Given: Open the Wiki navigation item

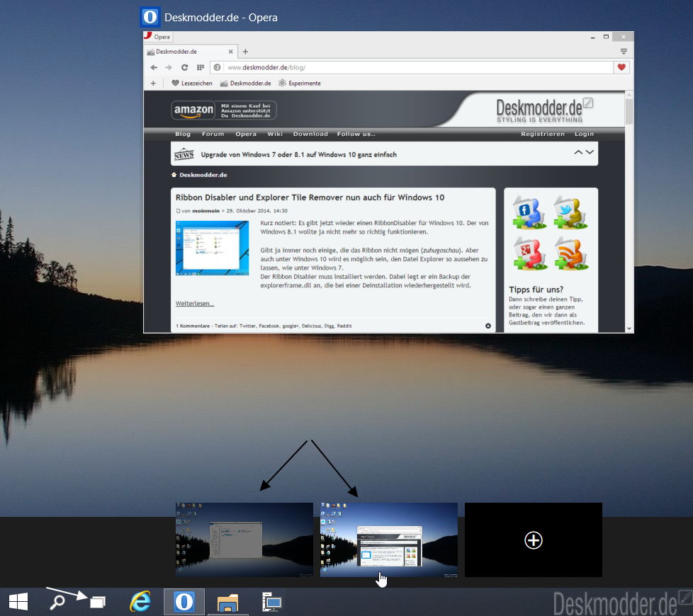Looking at the screenshot, I should (275, 134).
